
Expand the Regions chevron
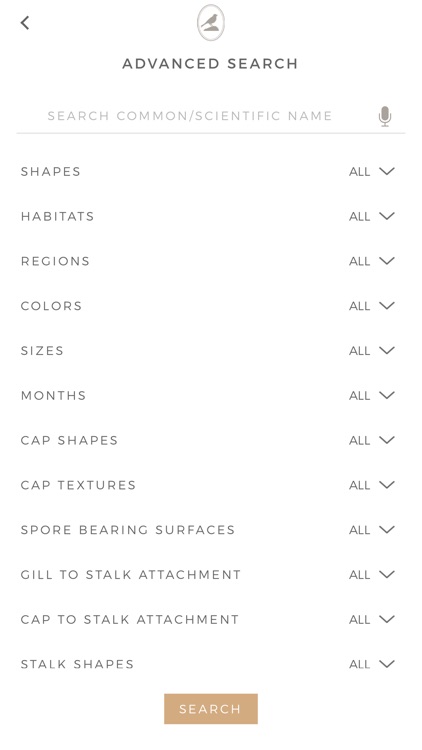(x=387, y=261)
